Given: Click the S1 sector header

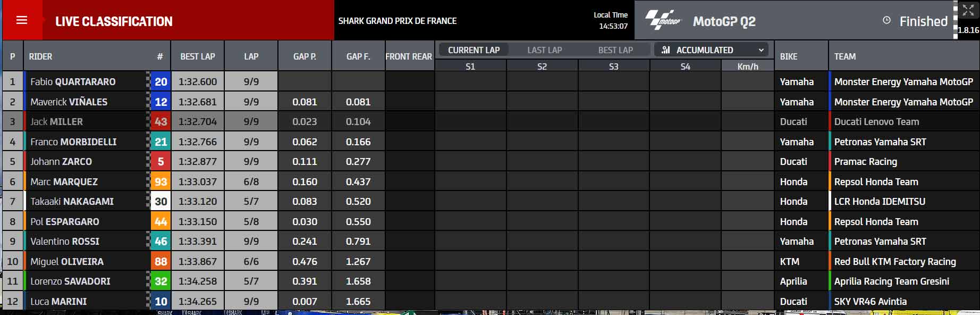Looking at the screenshot, I should point(470,67).
